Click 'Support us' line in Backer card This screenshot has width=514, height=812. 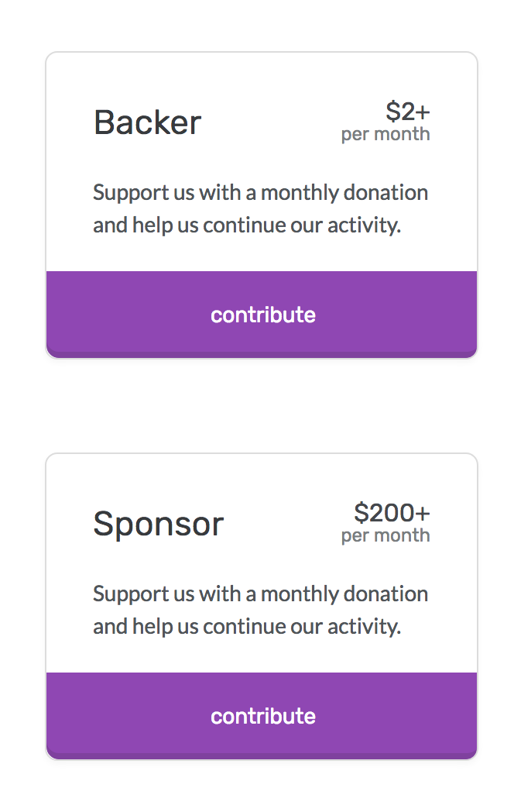click(x=260, y=193)
